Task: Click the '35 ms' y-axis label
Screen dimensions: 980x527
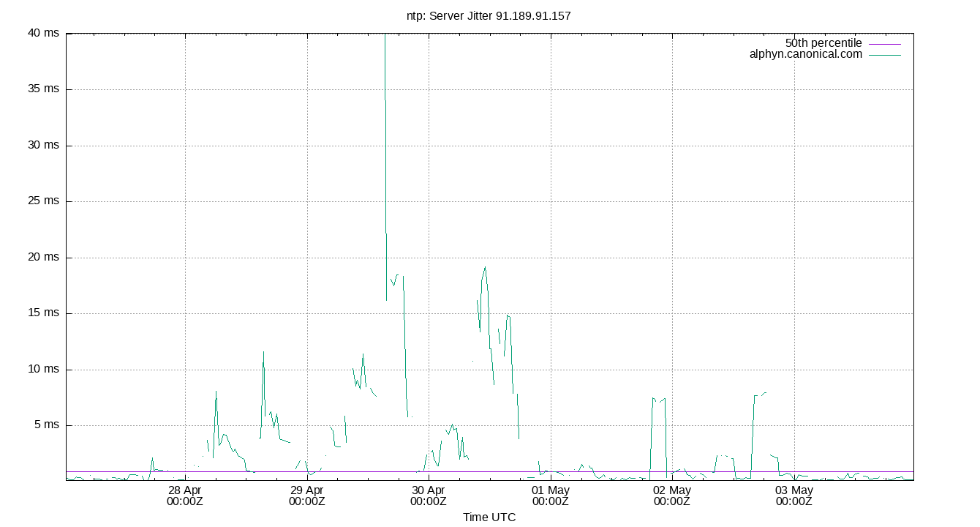Action: [x=43, y=89]
